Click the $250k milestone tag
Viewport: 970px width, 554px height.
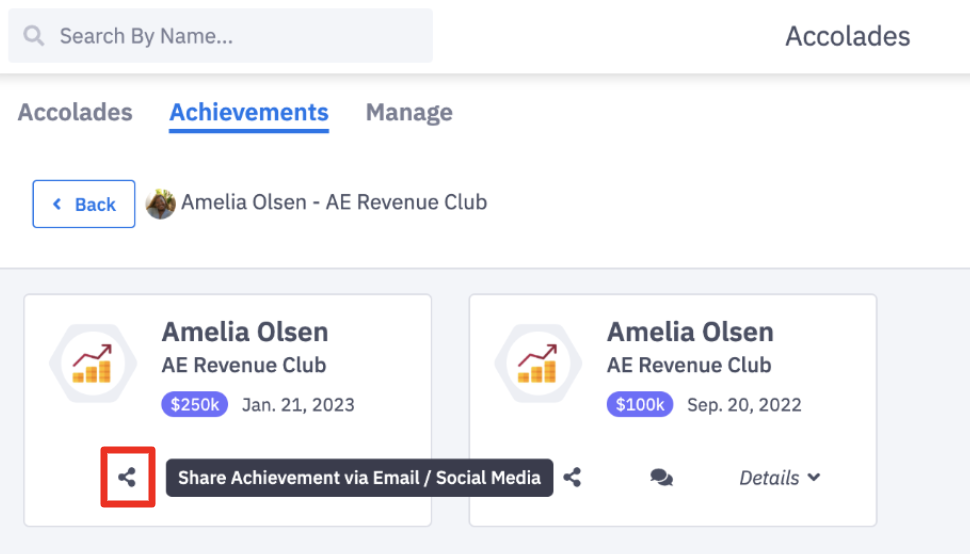[195, 405]
